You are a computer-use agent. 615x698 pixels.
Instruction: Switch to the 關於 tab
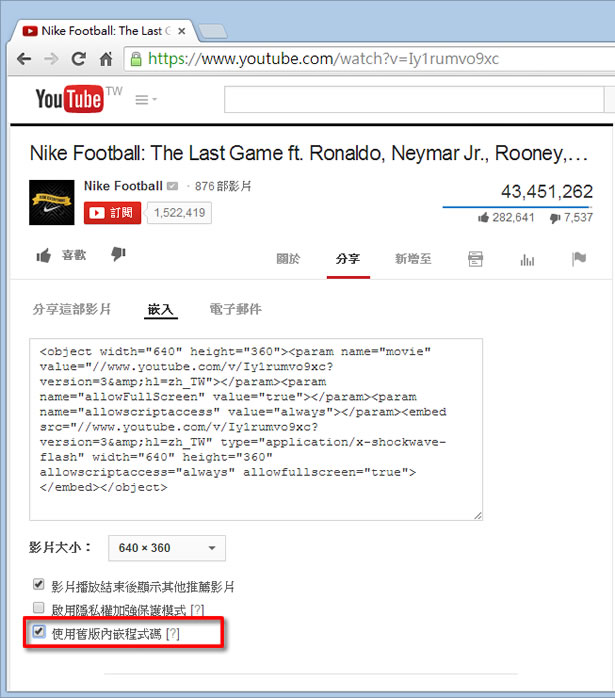click(x=288, y=259)
